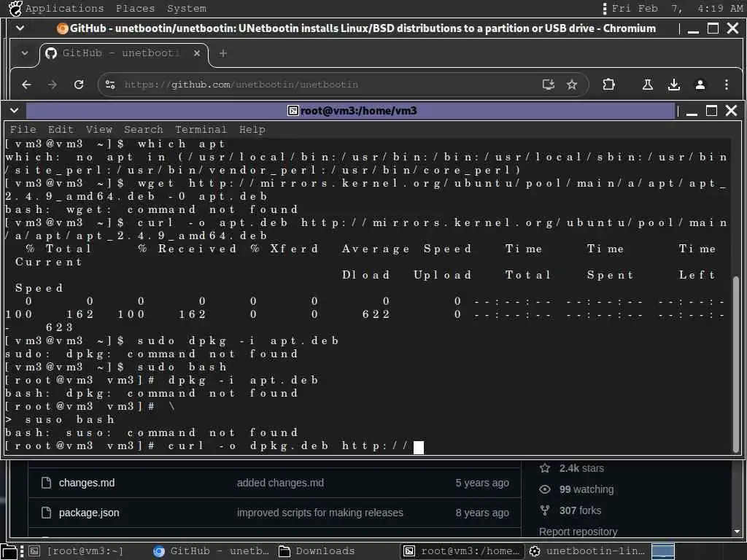Expand the Chromium tab search chevron
747x560 pixels.
click(x=24, y=53)
